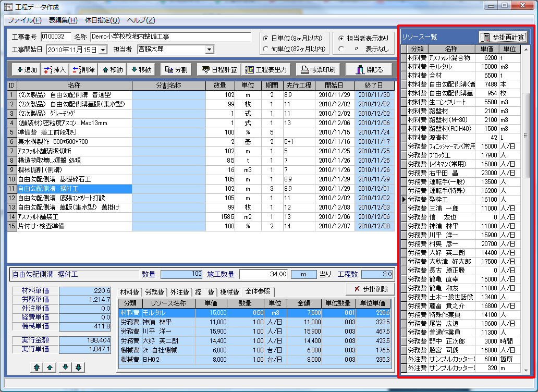Click the 追加 (add) toolbar button
This screenshot has height=392, width=538.
coord(27,70)
